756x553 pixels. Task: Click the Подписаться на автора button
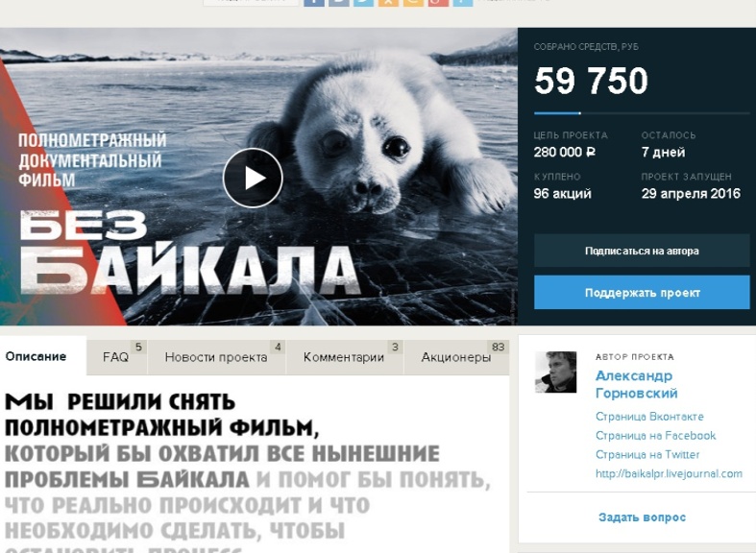(642, 251)
